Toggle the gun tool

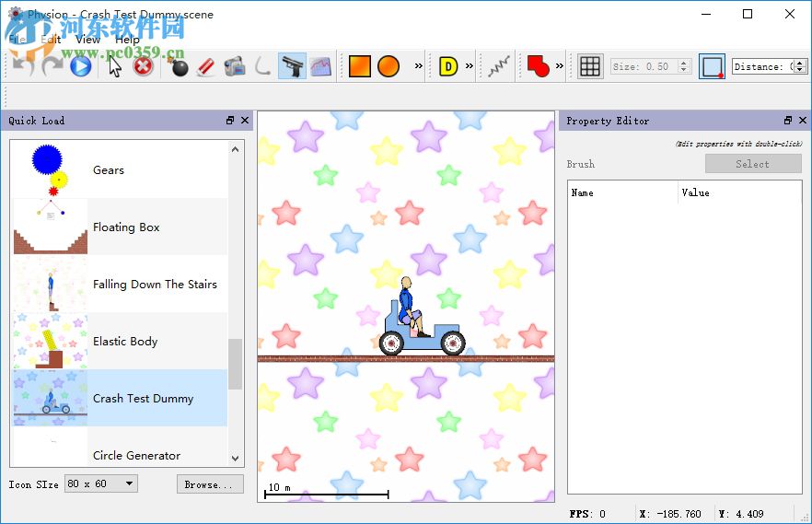pyautogui.click(x=292, y=66)
